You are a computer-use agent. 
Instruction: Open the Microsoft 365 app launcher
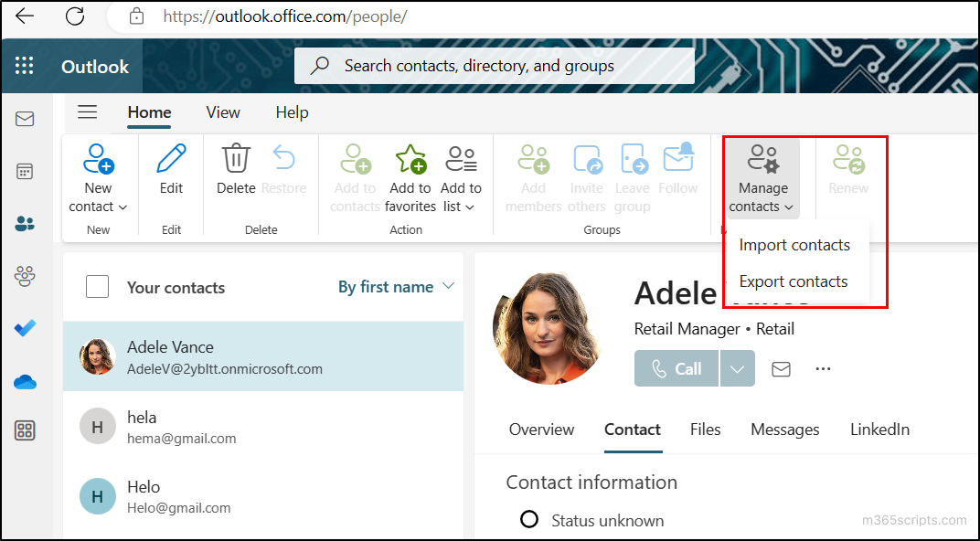[24, 65]
